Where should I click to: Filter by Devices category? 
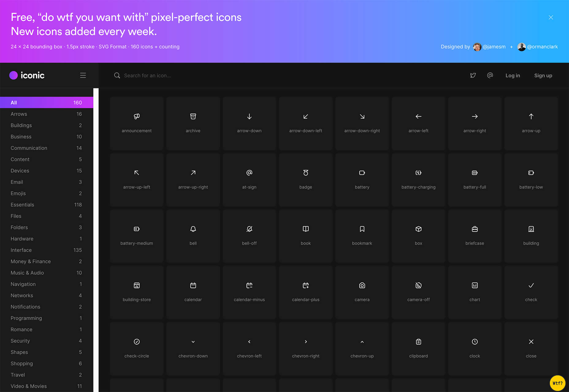click(x=47, y=171)
